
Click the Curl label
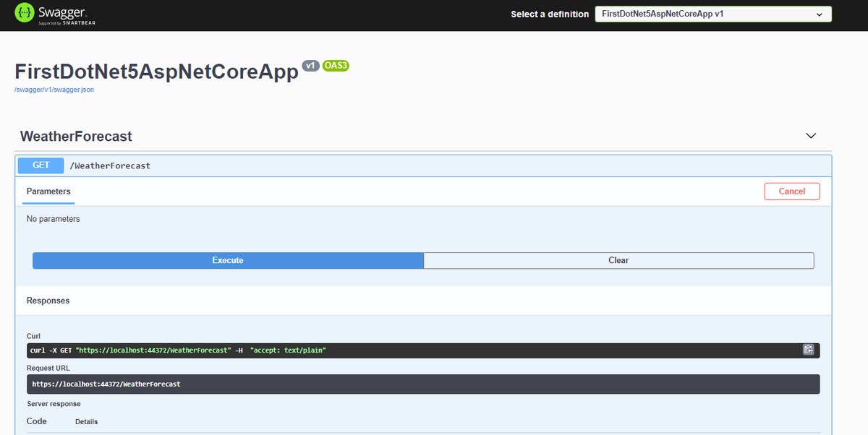[x=34, y=336]
